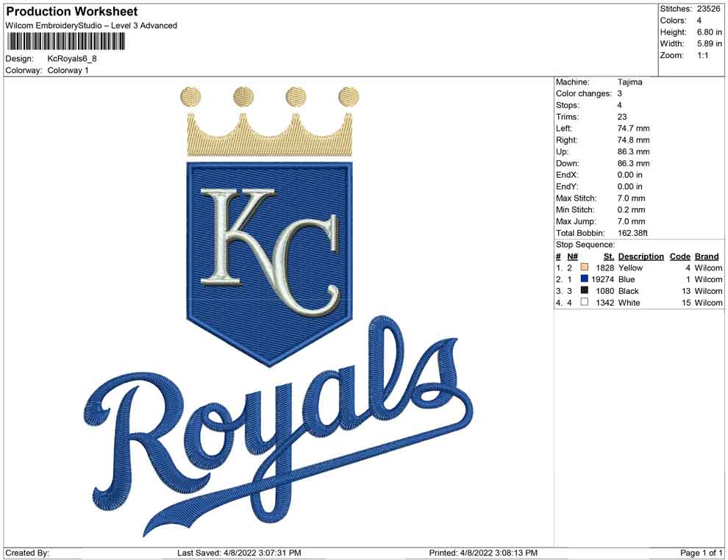Image resolution: width=728 pixels, height=560 pixels.
Task: Click the 'N#' column header
Action: pos(572,256)
